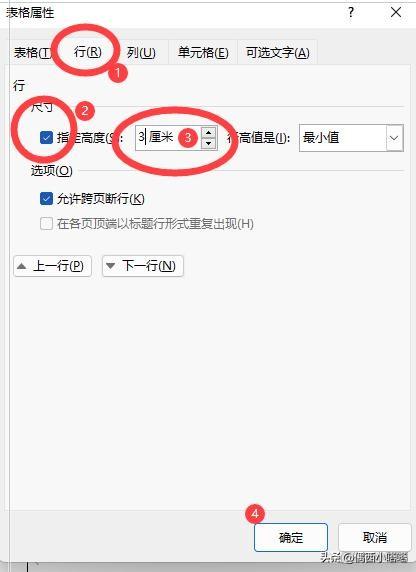Toggle the 指定高度 checkbox
The width and height of the screenshot is (416, 572).
pos(46,138)
